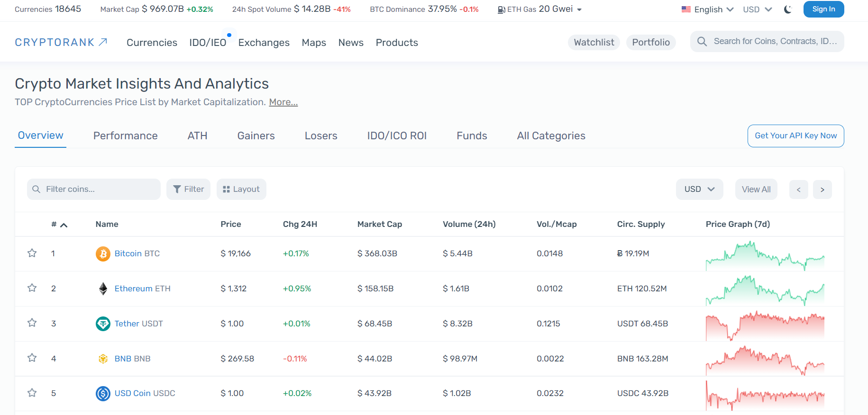Open the English language dropdown
This screenshot has height=415, width=868.
coord(708,9)
